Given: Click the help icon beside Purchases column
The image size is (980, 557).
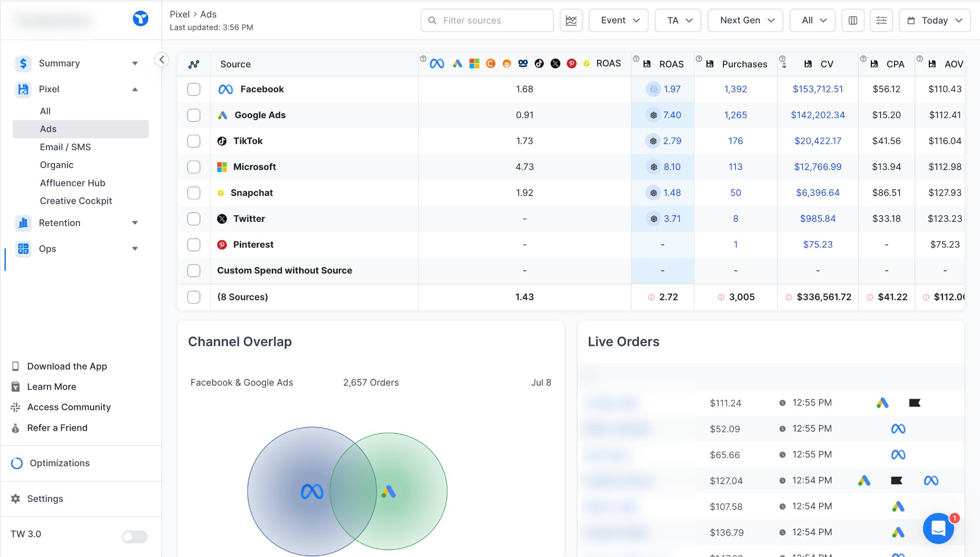Looking at the screenshot, I should pyautogui.click(x=699, y=59).
